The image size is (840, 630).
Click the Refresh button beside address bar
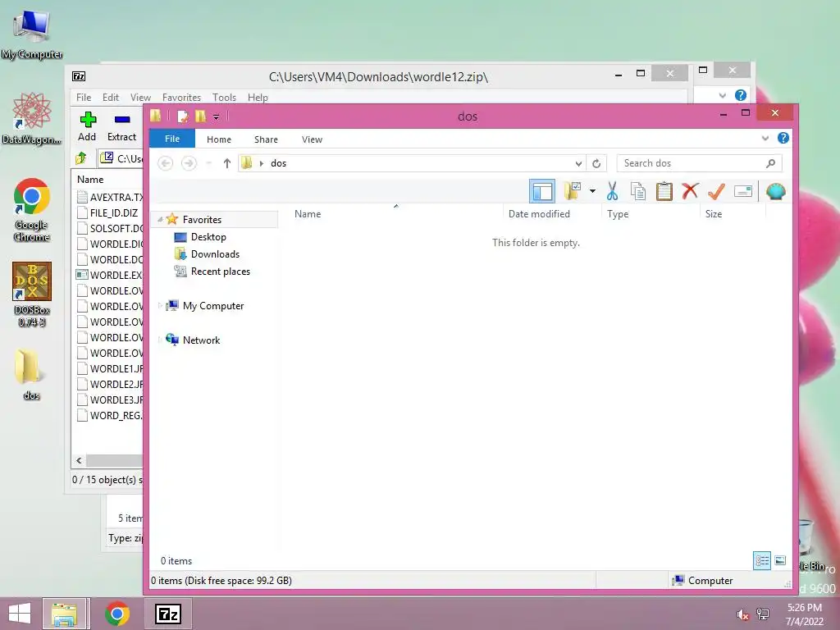pos(596,163)
